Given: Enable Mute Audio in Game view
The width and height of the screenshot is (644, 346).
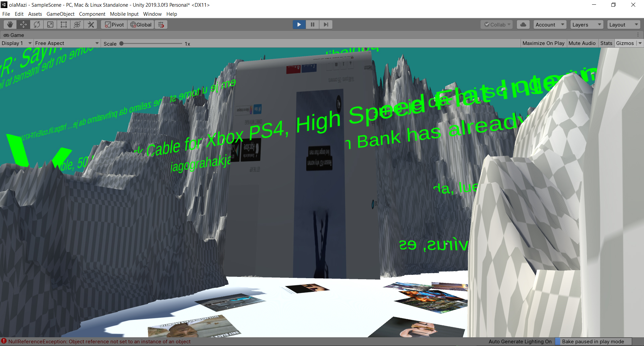Looking at the screenshot, I should tap(582, 43).
